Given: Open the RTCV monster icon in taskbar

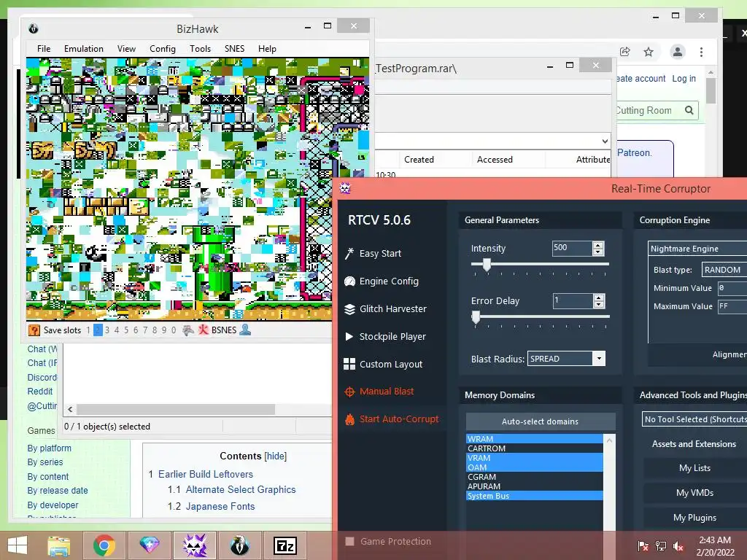Looking at the screenshot, I should (x=195, y=545).
